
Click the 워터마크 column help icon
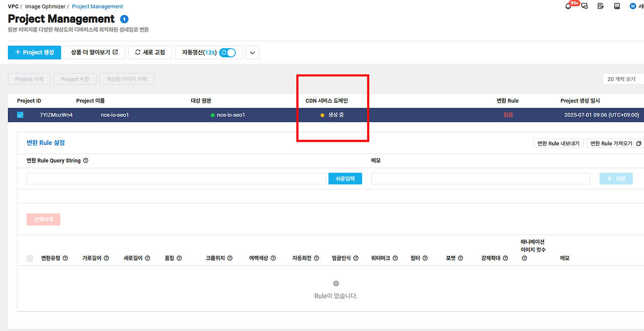pos(395,258)
